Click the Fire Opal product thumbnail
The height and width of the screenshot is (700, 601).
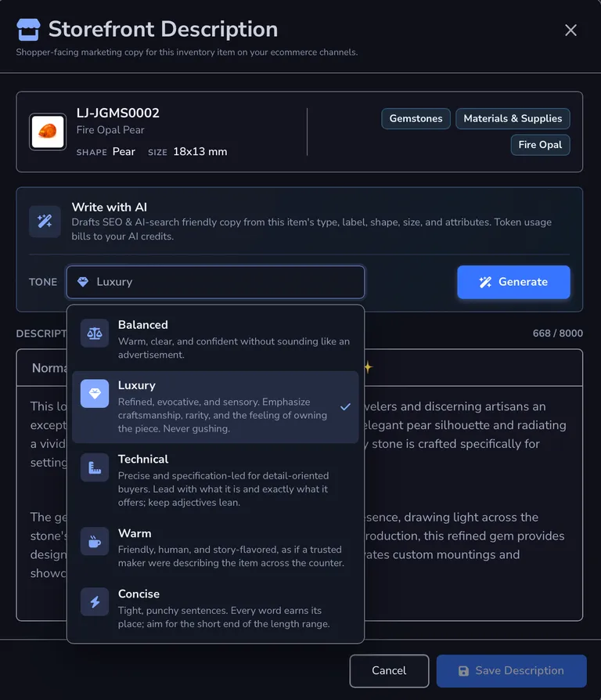(x=48, y=132)
